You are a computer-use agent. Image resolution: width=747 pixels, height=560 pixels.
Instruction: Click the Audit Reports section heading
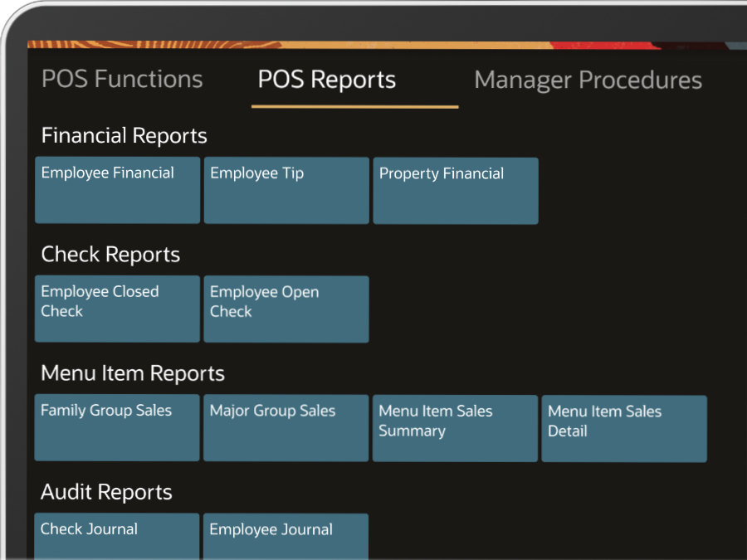tap(106, 492)
